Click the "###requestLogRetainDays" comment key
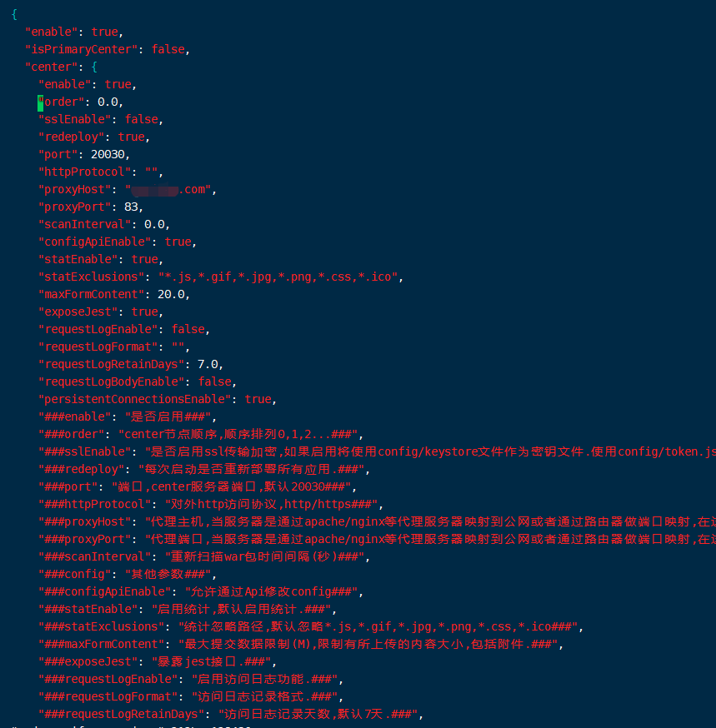The height and width of the screenshot is (728, 716). (121, 714)
